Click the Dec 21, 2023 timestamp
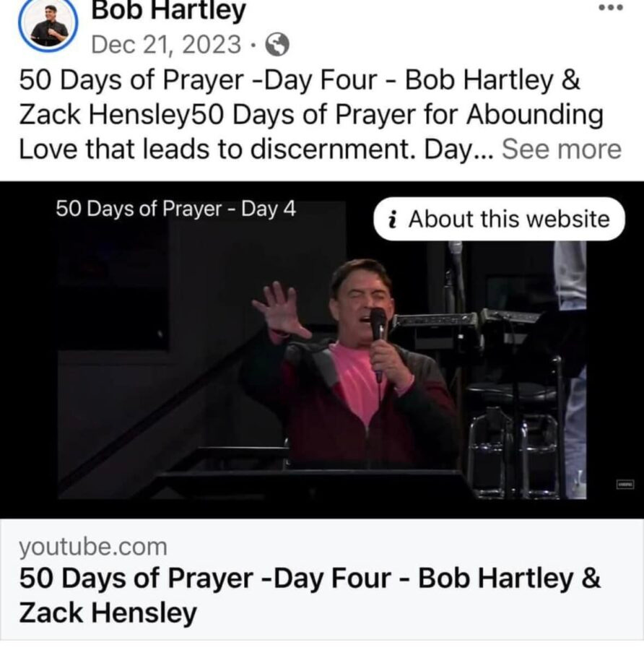 [166, 44]
